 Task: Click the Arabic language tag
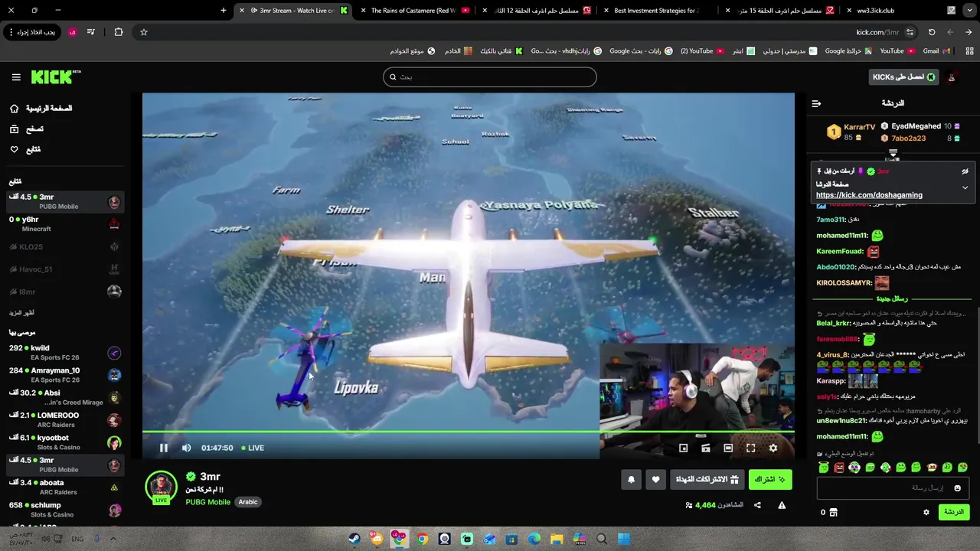(248, 502)
